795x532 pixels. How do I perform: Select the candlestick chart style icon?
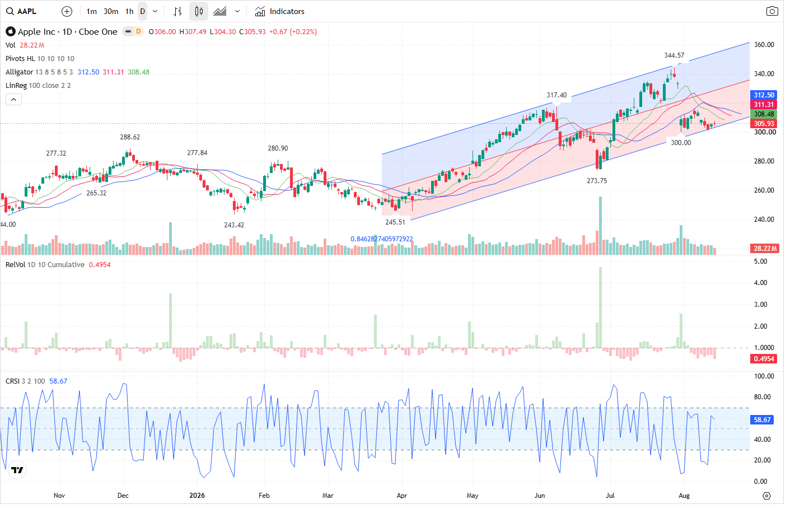pos(199,11)
